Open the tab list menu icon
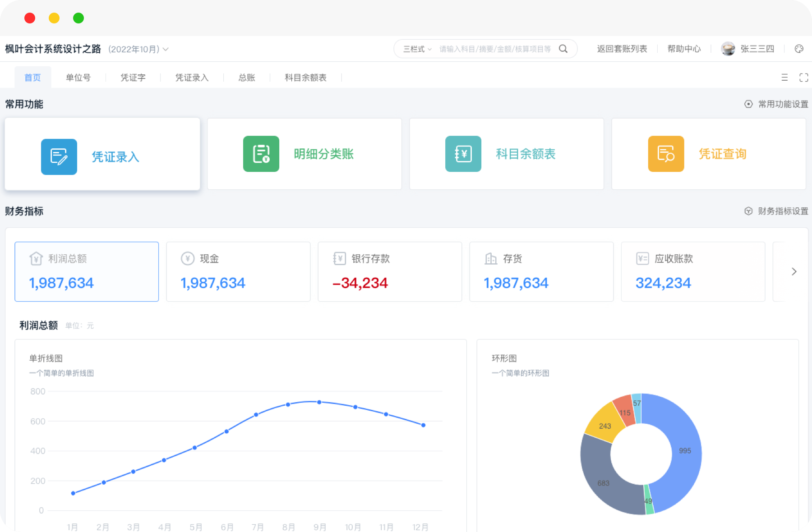This screenshot has width=812, height=532. tap(784, 78)
